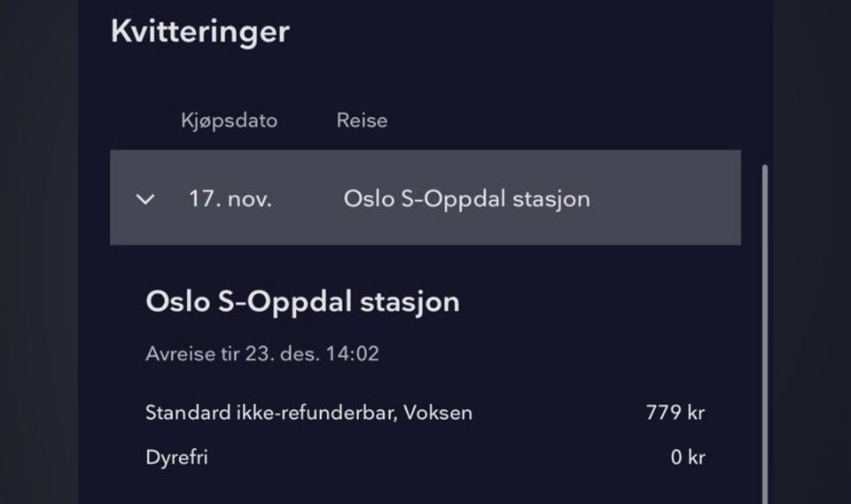The height and width of the screenshot is (504, 851).
Task: Collapse the 17. nov. receipt chevron
Action: (x=145, y=198)
